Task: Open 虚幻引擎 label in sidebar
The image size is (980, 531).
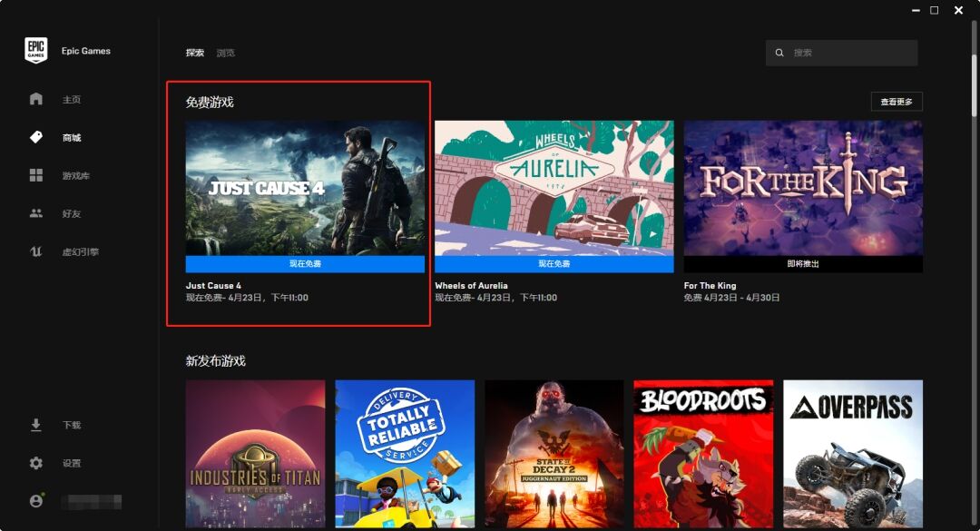Action: pos(80,252)
